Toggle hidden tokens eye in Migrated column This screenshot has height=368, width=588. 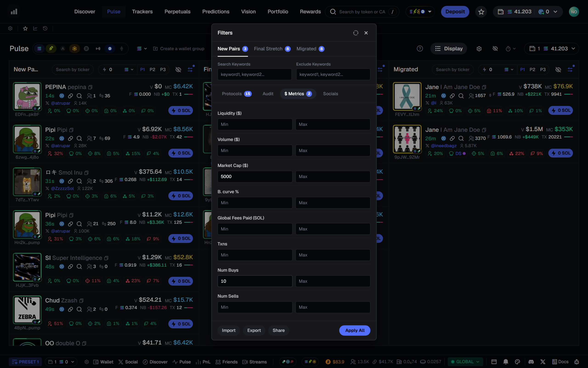click(558, 70)
